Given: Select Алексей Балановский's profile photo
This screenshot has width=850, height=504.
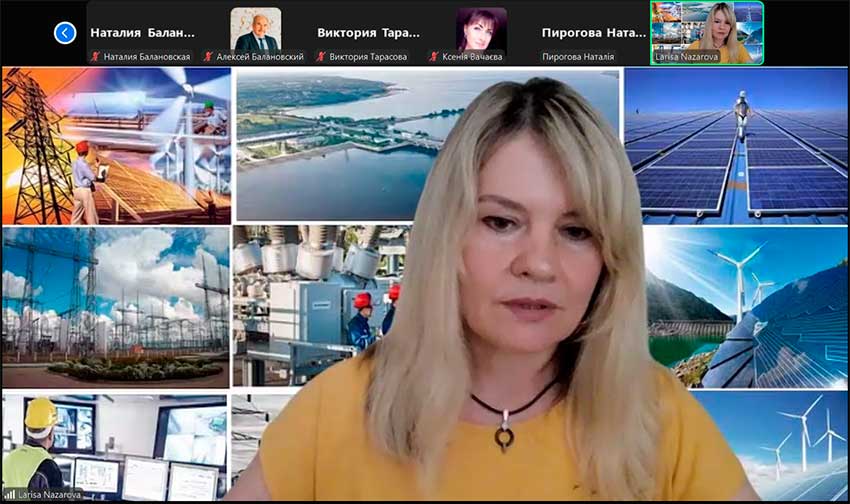Looking at the screenshot, I should (255, 29).
